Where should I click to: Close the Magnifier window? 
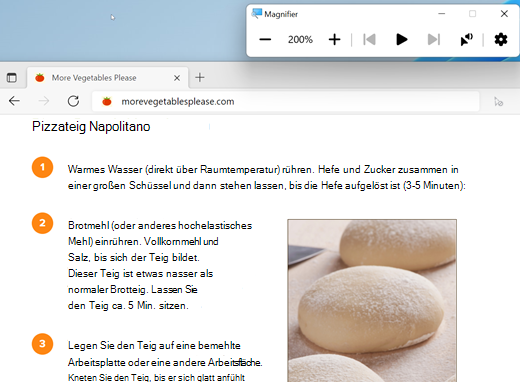pyautogui.click(x=504, y=14)
